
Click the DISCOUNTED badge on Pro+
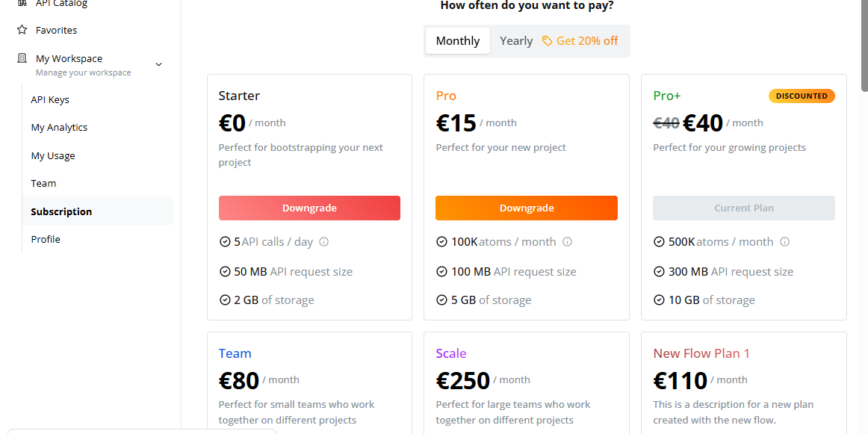802,96
